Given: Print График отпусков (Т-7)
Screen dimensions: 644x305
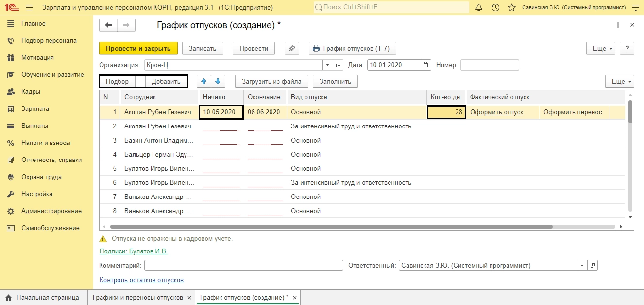Looking at the screenshot, I should 353,48.
